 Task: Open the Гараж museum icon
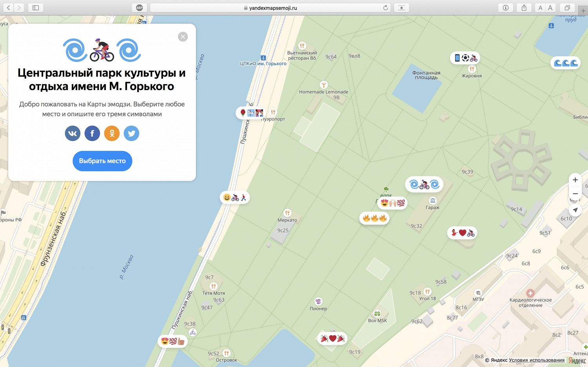(432, 201)
